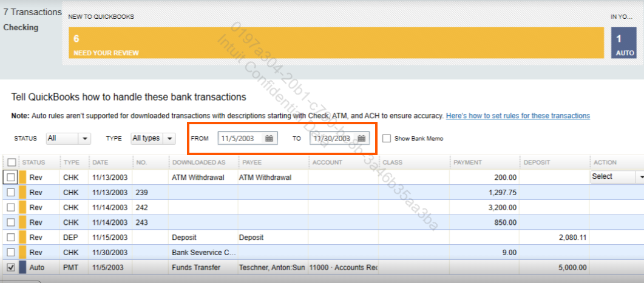Select the Teschner, Anton:Sun payee cell
Screen dimensions: 644x283
(273, 268)
